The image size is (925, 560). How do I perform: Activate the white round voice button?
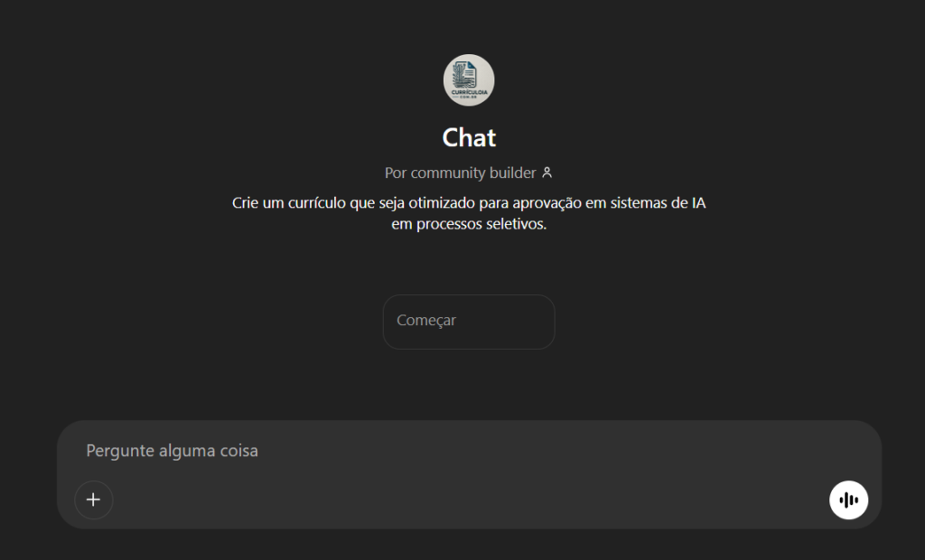click(x=848, y=499)
